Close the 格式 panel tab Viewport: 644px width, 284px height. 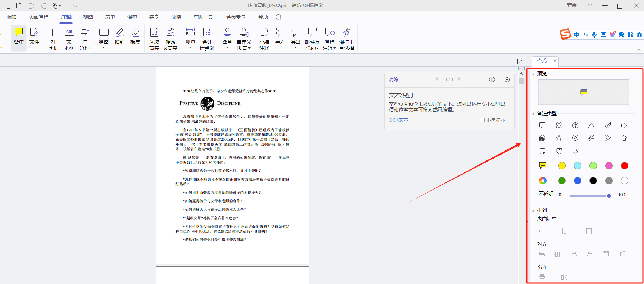555,60
